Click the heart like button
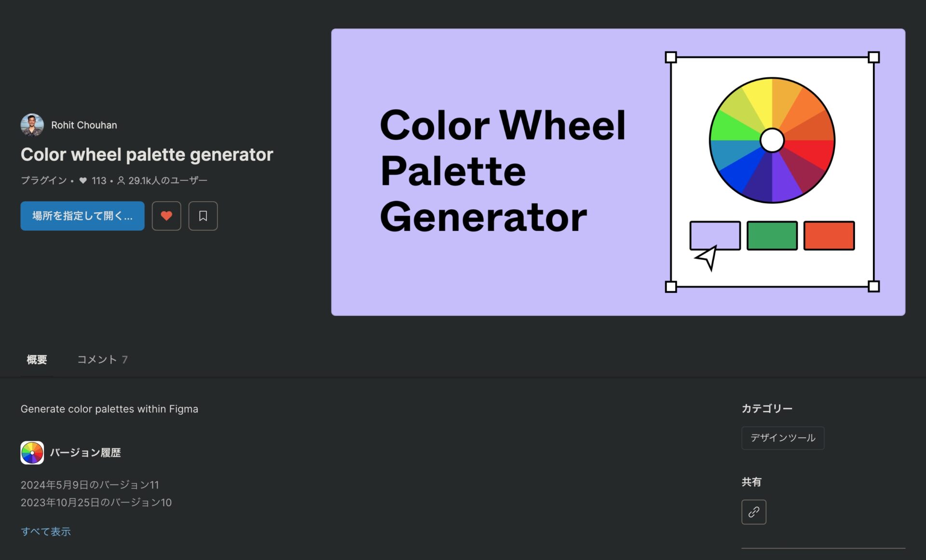 pos(166,216)
